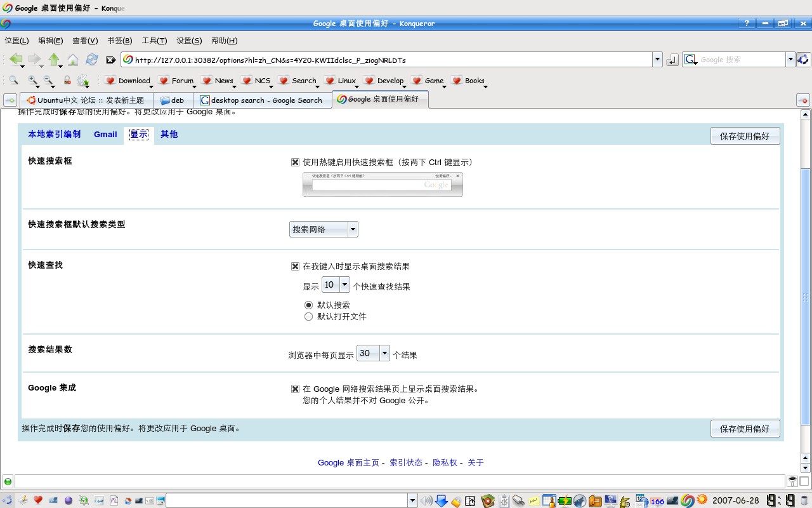Open the 工具(T) menu
This screenshot has width=812, height=508.
point(154,41)
